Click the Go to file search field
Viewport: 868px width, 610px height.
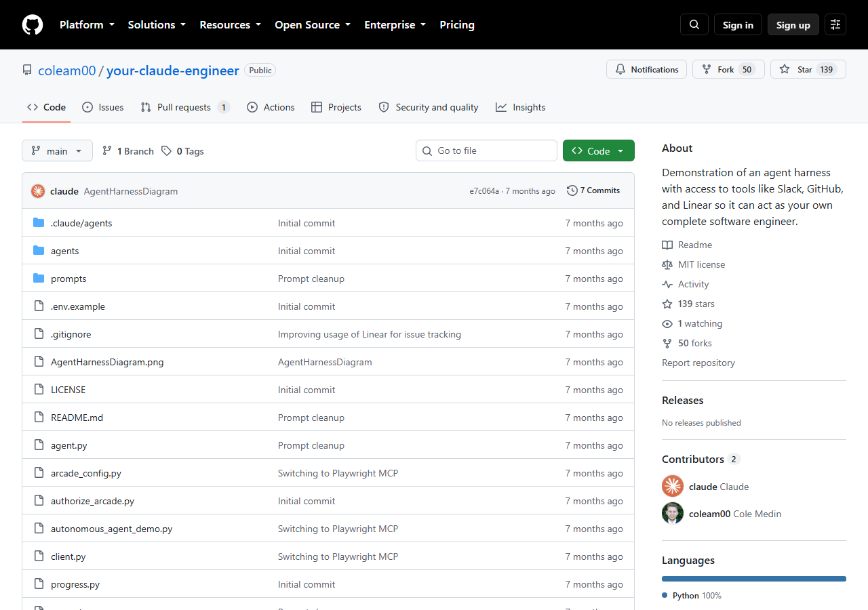click(486, 150)
